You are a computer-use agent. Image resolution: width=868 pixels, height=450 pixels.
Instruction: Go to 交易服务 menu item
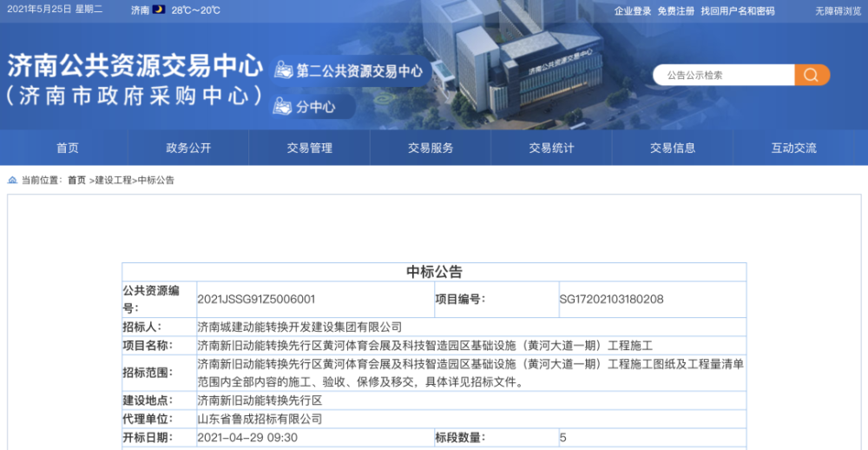click(431, 148)
